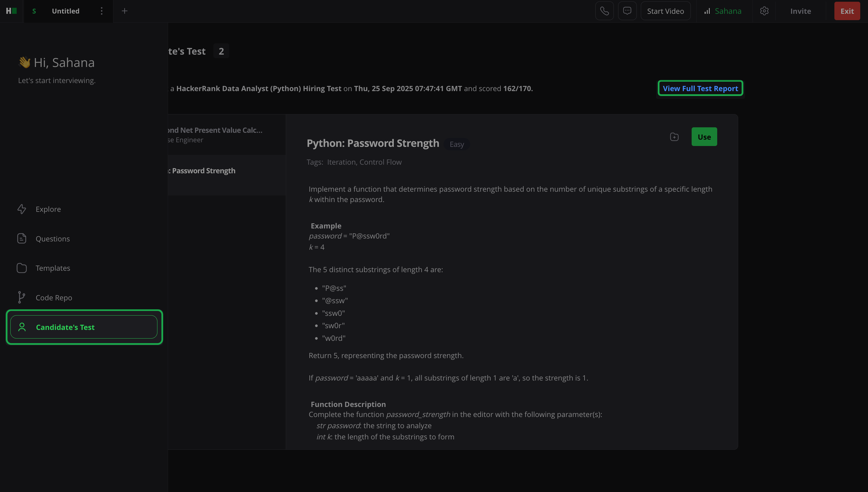Open Templates in the sidebar

click(53, 268)
